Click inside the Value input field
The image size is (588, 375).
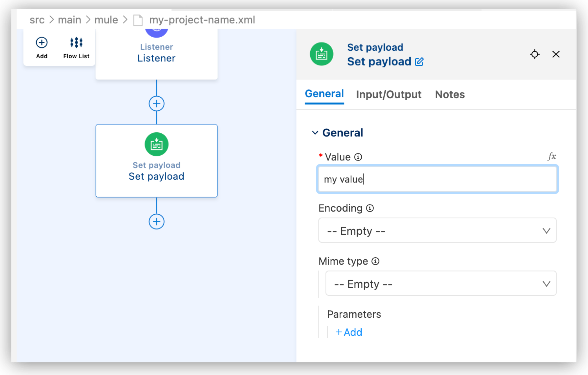(437, 179)
